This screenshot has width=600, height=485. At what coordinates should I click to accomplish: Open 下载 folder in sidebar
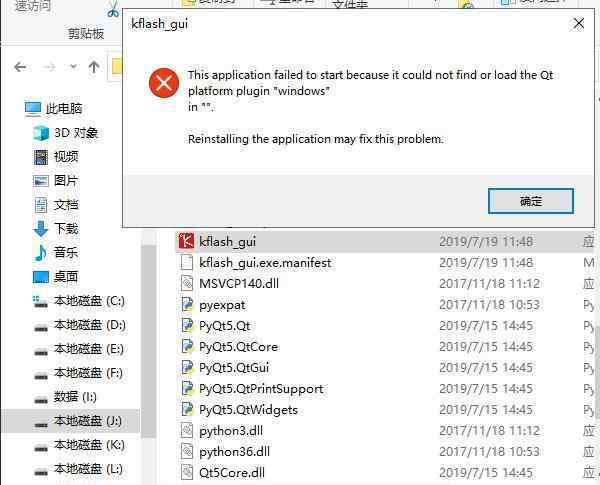(66, 229)
